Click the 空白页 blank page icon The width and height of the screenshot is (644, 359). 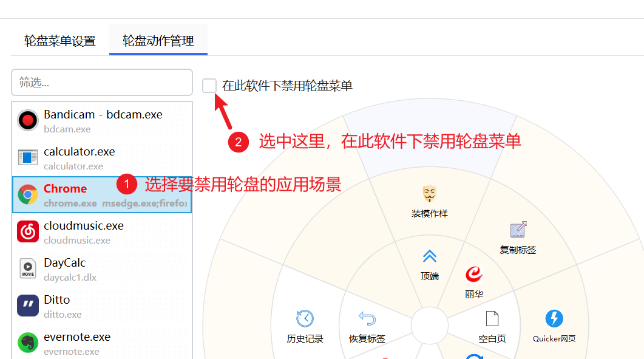tap(492, 318)
